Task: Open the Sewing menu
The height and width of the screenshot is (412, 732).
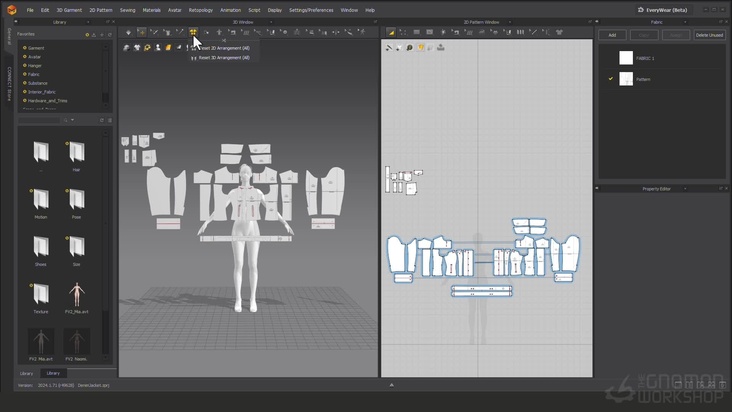Action: [127, 10]
